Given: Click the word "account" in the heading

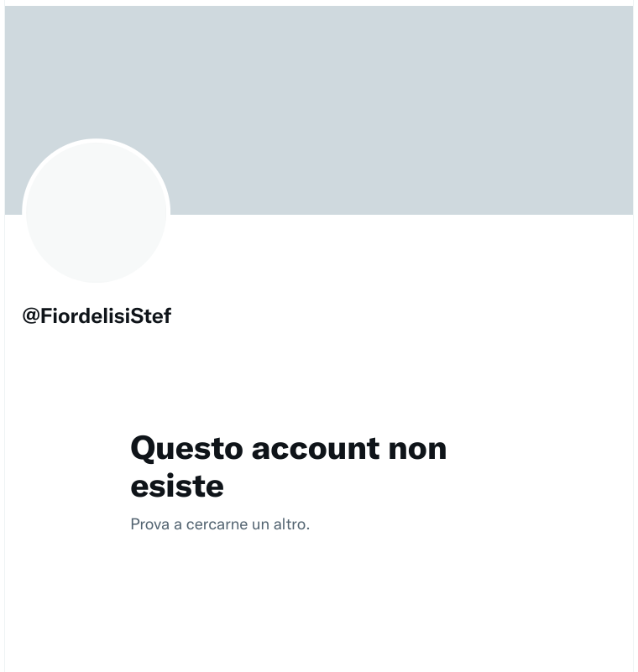Looking at the screenshot, I should pos(316,449).
